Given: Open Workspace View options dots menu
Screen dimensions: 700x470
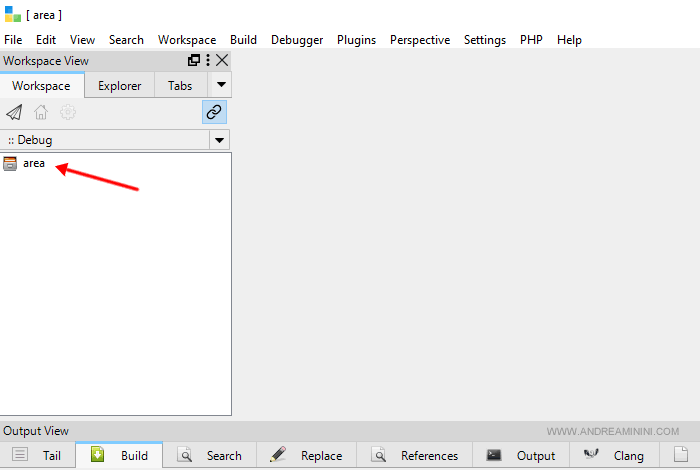Looking at the screenshot, I should click(x=208, y=61).
